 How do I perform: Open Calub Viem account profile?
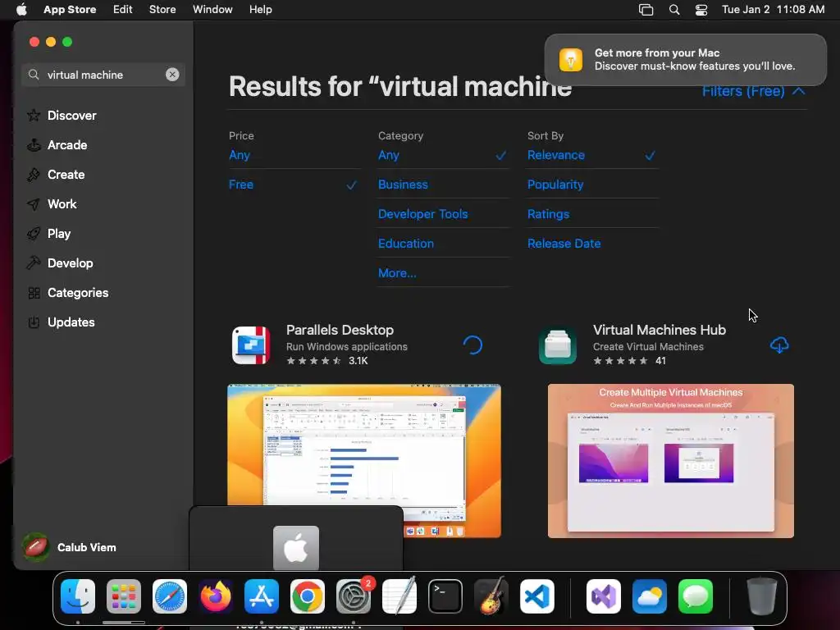pos(69,547)
